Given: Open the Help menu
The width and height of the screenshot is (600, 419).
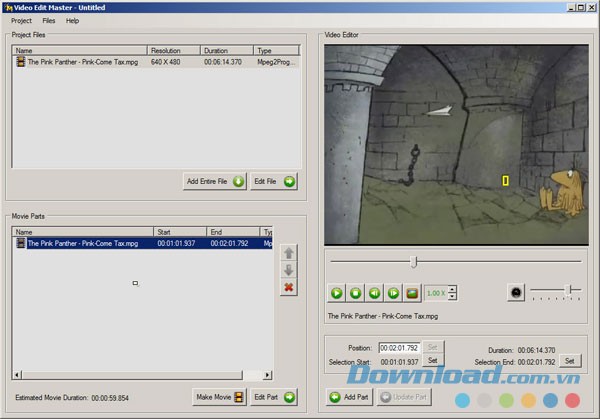Looking at the screenshot, I should (72, 21).
